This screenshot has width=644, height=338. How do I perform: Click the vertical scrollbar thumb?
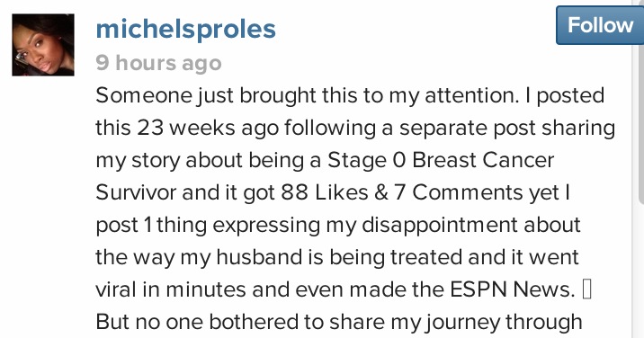pyautogui.click(x=640, y=102)
